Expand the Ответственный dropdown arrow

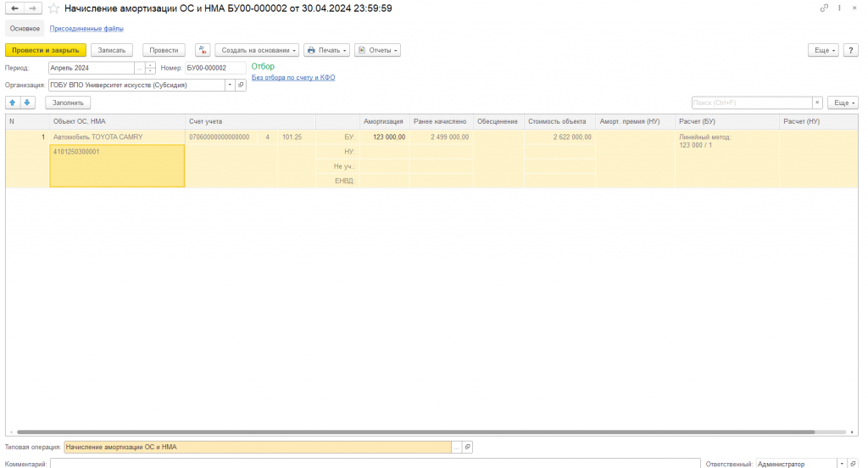tap(842, 464)
